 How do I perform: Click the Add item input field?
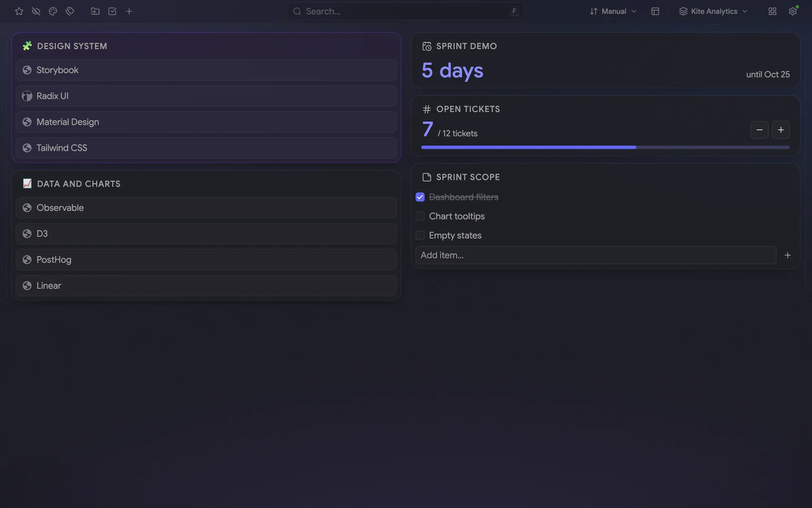(x=596, y=255)
